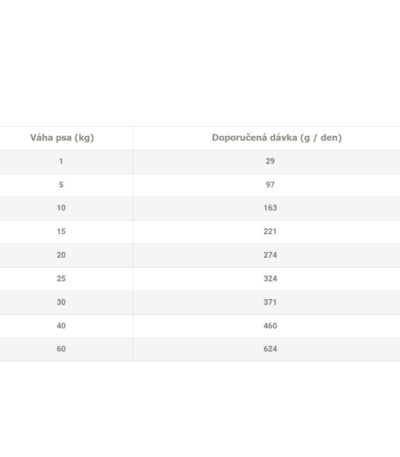400x457 pixels.
Task: Click the dose value 97
Action: [x=270, y=185]
